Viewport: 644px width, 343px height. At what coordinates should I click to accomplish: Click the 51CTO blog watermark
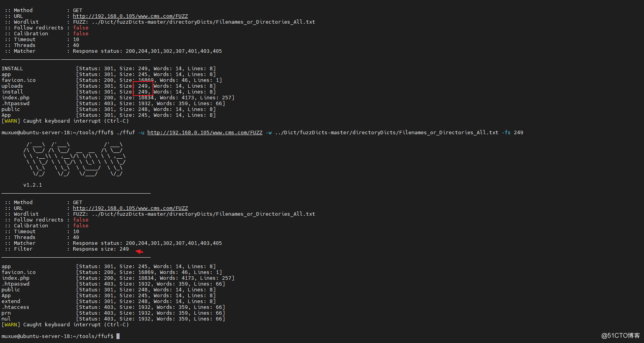(621, 336)
